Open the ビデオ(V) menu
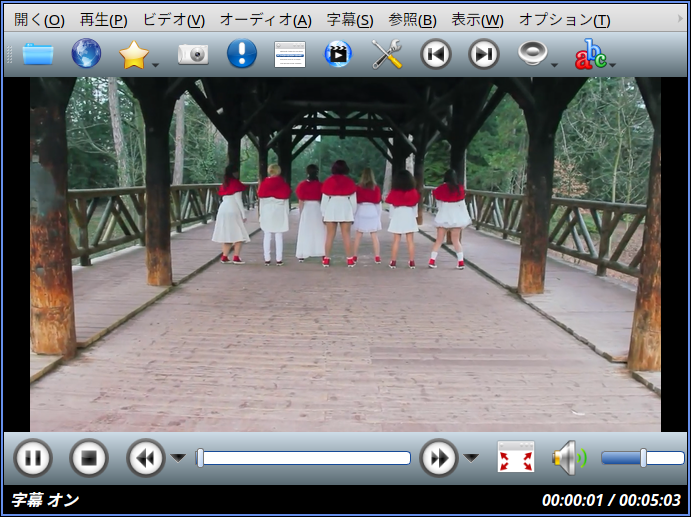The image size is (691, 517). [174, 20]
